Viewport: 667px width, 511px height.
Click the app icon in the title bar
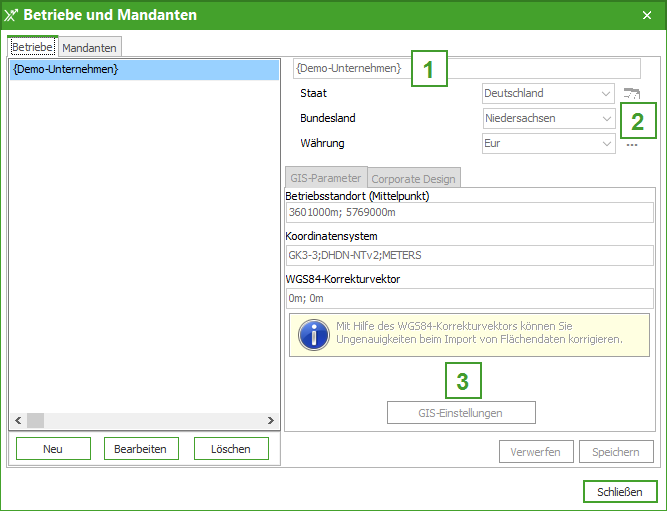(x=11, y=15)
